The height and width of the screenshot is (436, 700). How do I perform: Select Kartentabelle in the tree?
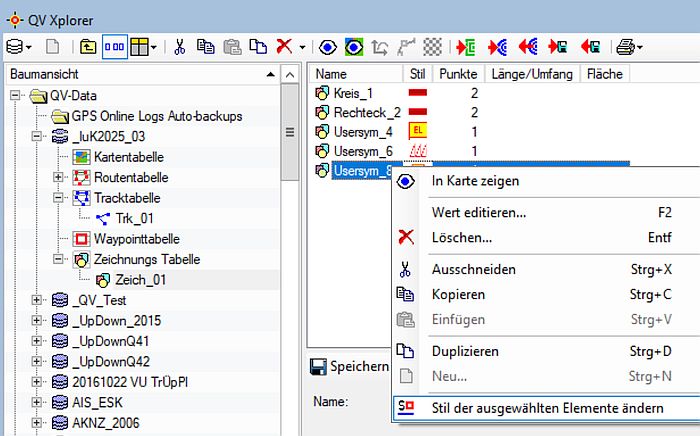129,157
